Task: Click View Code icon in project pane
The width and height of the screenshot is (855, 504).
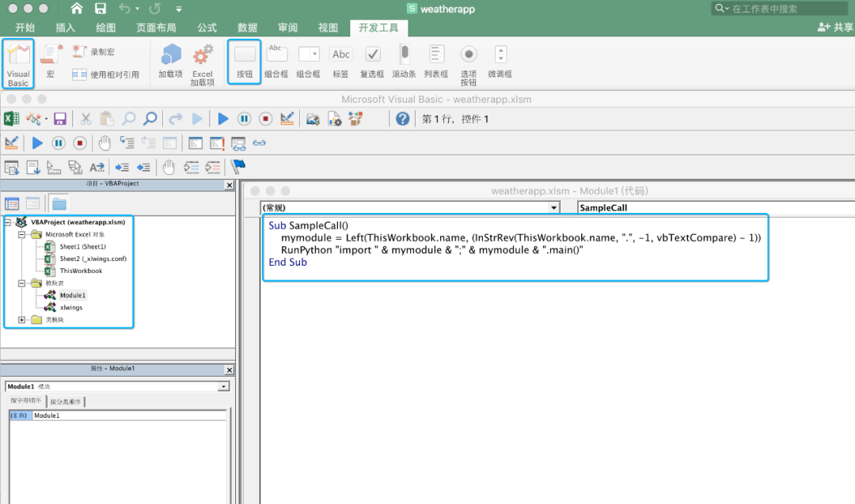Action: pyautogui.click(x=12, y=204)
